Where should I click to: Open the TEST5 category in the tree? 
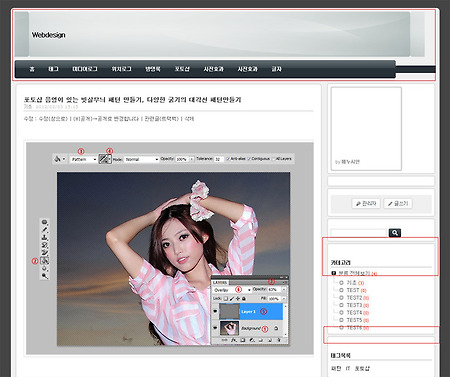354,320
